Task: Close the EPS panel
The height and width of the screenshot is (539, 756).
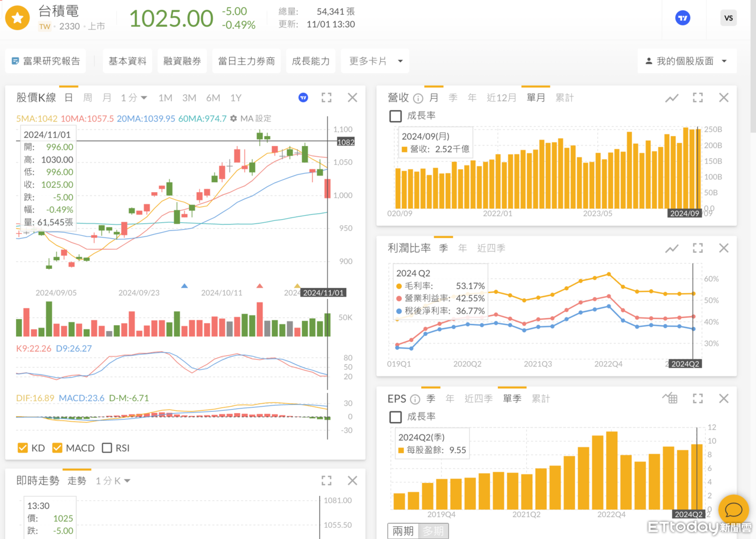Action: (x=724, y=398)
